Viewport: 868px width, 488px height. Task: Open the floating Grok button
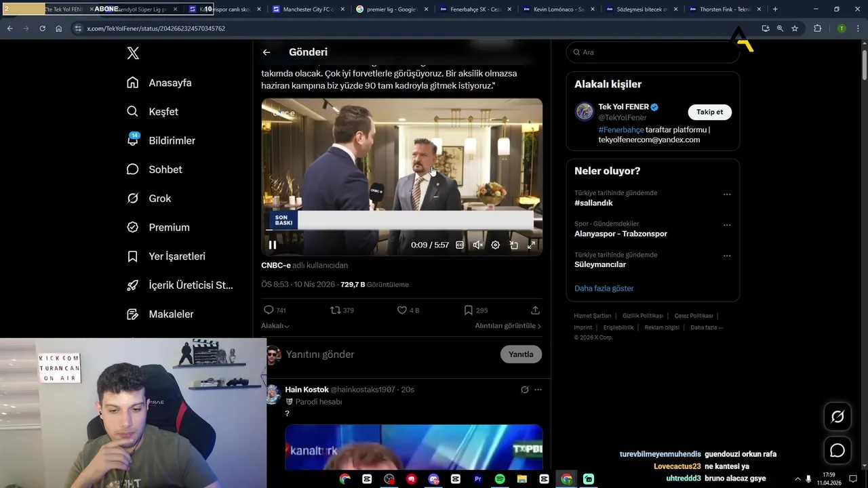tap(837, 417)
